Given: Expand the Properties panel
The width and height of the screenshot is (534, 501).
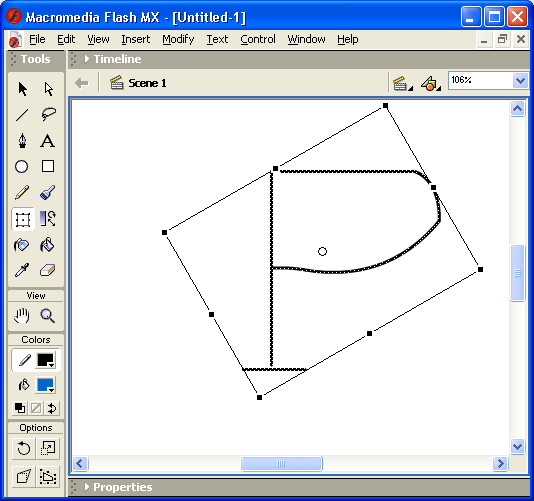Looking at the screenshot, I should (87, 487).
